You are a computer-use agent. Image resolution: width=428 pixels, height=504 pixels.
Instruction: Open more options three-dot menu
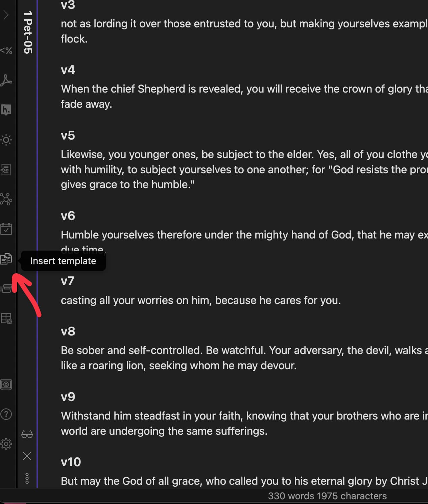click(x=27, y=478)
